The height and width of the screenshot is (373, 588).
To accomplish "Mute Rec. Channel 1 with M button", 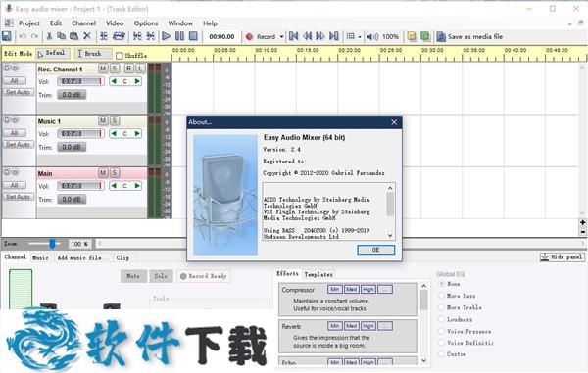I will pyautogui.click(x=102, y=69).
